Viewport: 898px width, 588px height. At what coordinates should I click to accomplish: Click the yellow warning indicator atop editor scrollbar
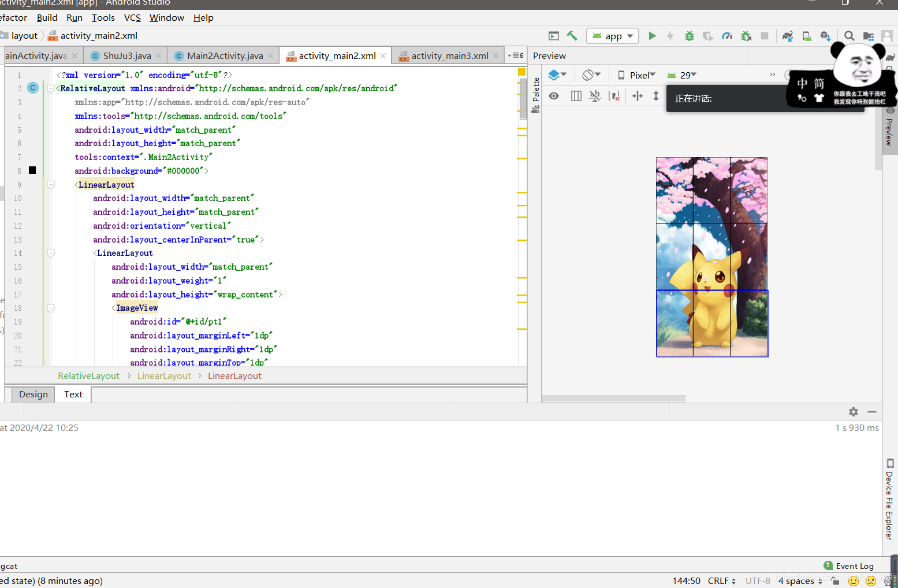[521, 72]
